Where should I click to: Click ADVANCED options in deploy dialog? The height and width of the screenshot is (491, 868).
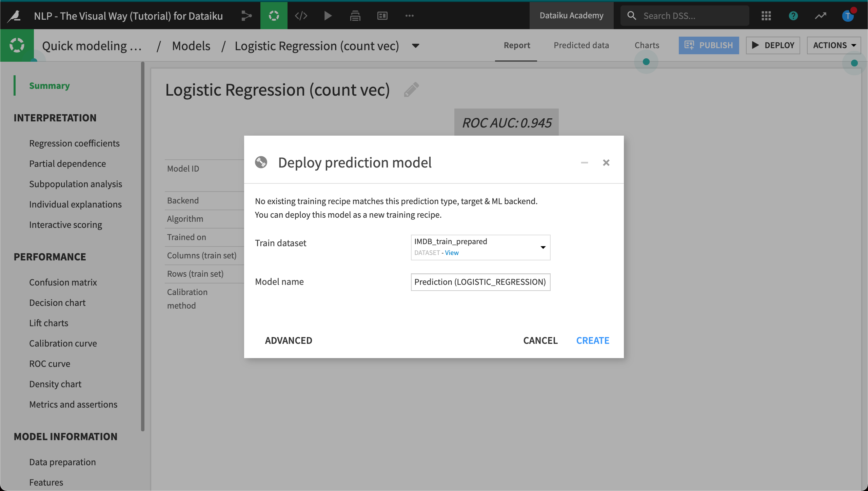289,340
